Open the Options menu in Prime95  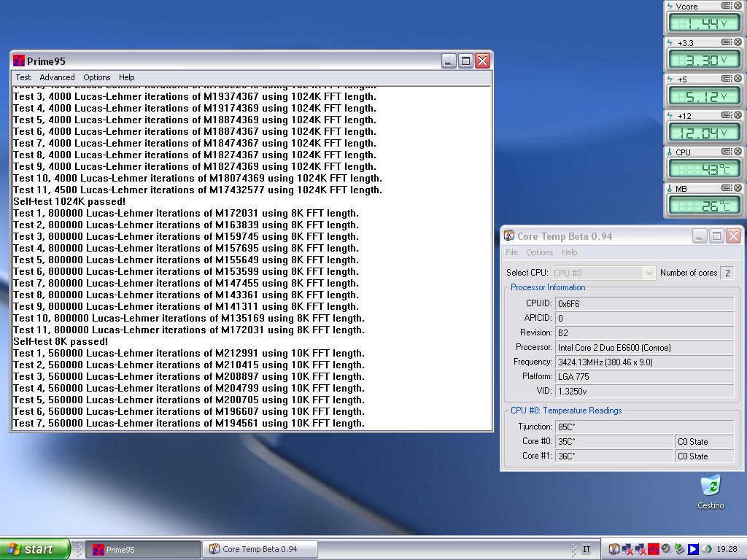point(97,77)
